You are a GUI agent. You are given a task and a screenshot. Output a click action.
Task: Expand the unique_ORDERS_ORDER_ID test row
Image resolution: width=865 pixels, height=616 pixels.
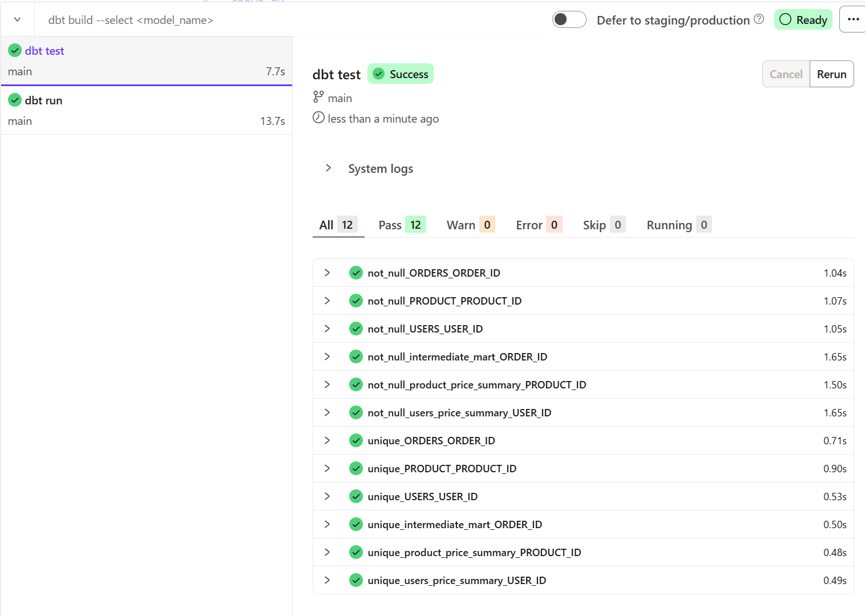point(327,440)
